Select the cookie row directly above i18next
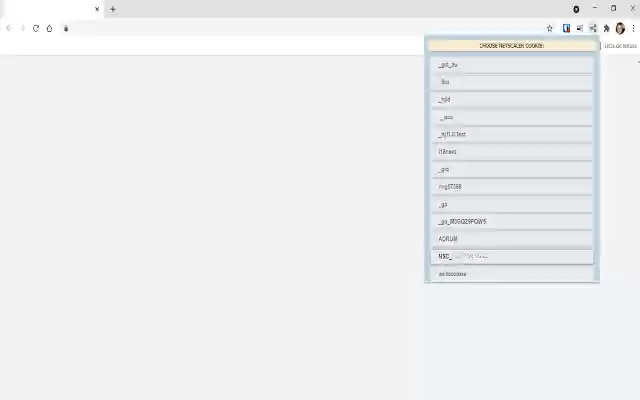Viewport: 640px width, 400px height. 512,134
